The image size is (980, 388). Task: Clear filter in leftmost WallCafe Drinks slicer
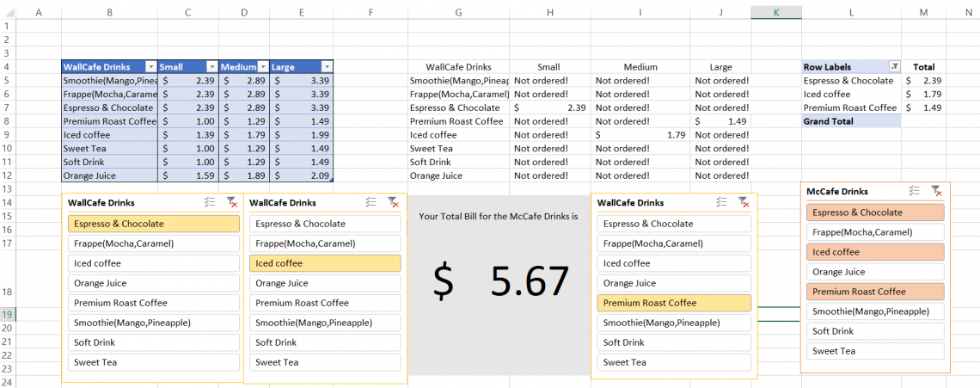pos(231,202)
